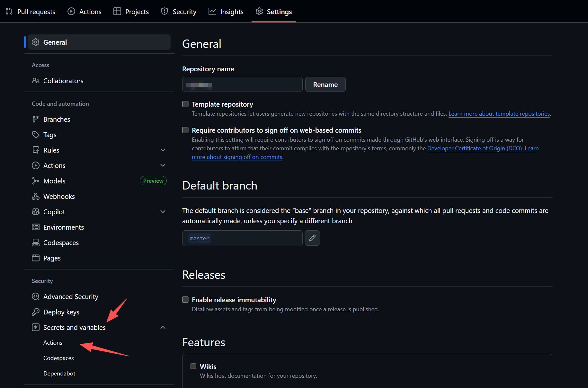The image size is (588, 388).
Task: Select the Copilot icon in sidebar
Action: (36, 211)
